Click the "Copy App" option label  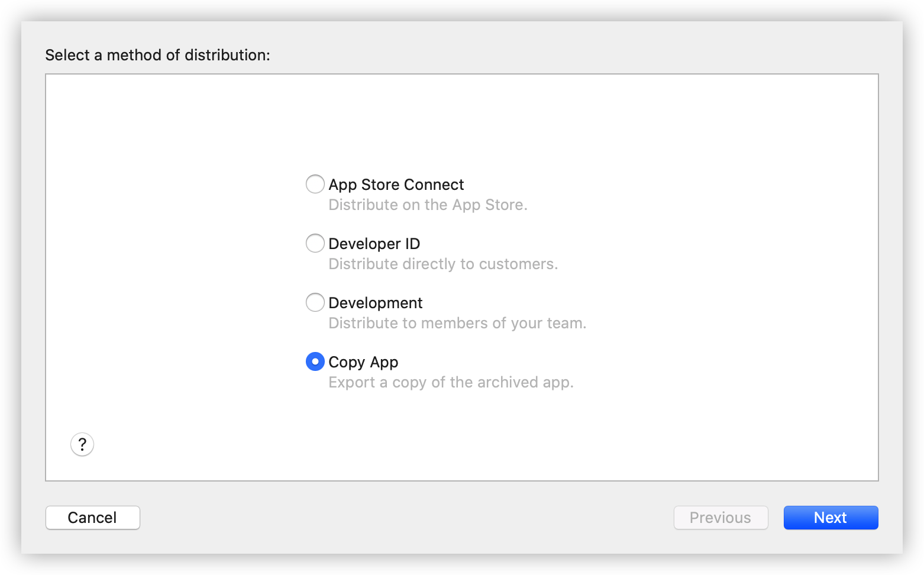[363, 362]
